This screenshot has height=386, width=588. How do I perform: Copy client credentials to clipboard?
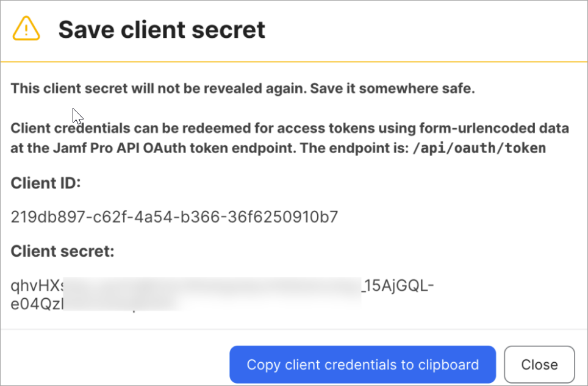[362, 365]
